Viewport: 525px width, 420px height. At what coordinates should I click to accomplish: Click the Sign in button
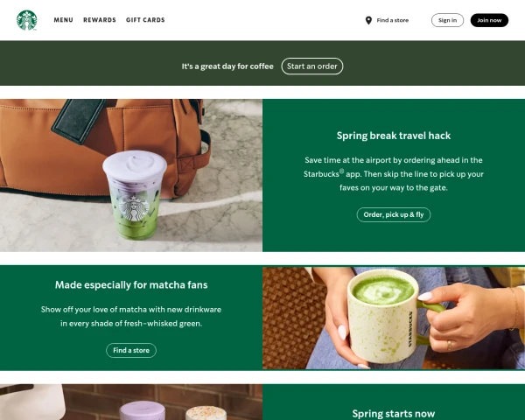pos(447,20)
